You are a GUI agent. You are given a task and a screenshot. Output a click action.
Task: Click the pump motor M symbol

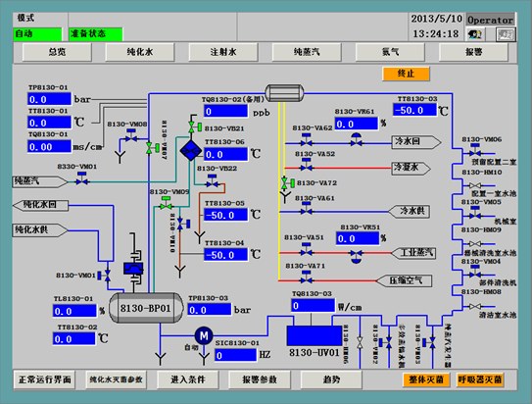click(204, 335)
